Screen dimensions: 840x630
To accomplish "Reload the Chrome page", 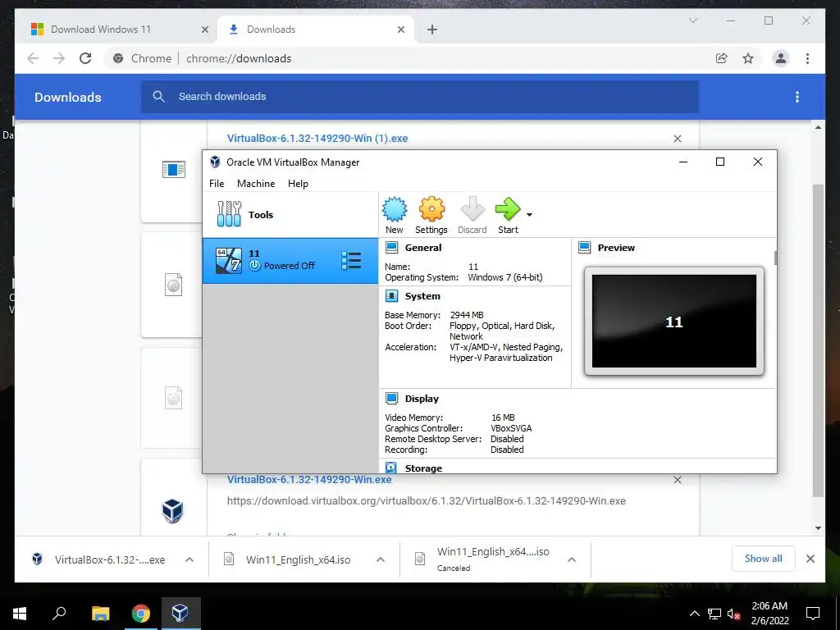I will (x=85, y=58).
